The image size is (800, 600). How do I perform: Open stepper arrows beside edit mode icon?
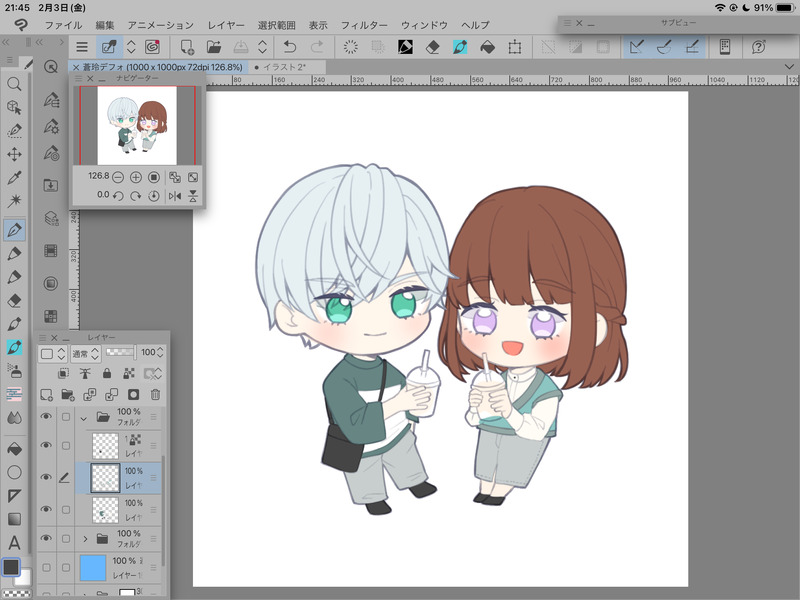pos(131,47)
